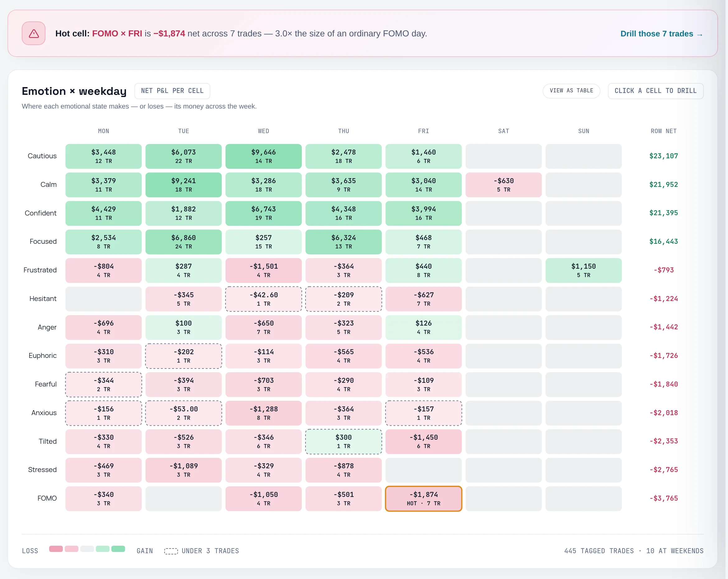Screen dimensions: 728x579
Task: Click the Focused Wednesday cell $257
Action: 264,242
